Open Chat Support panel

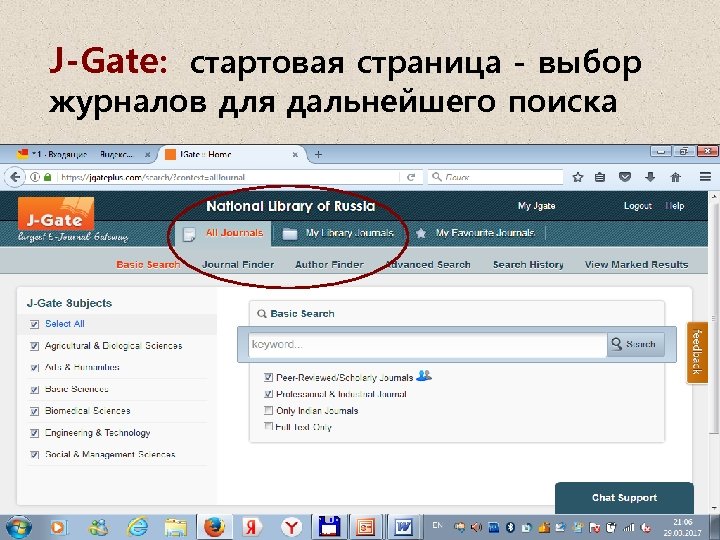[x=624, y=498]
